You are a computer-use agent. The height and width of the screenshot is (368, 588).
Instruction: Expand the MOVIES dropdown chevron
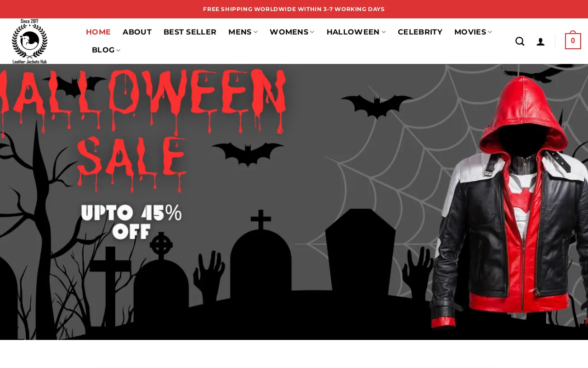490,32
